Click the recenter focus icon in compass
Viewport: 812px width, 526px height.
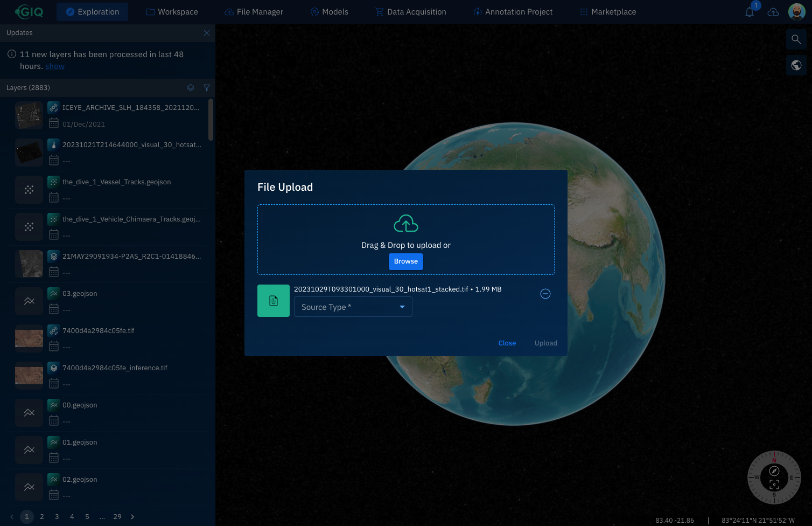tap(774, 484)
